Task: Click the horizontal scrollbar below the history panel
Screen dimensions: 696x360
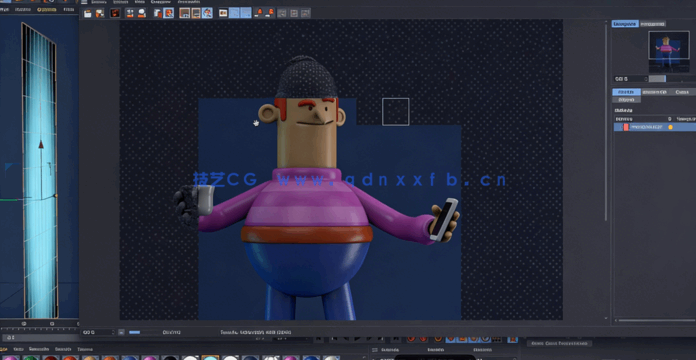Action: click(655, 320)
